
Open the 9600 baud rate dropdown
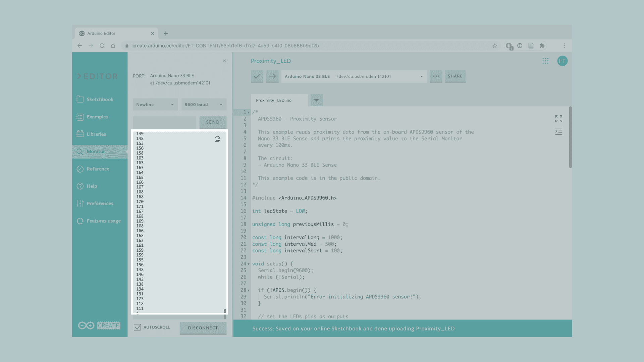pos(204,105)
